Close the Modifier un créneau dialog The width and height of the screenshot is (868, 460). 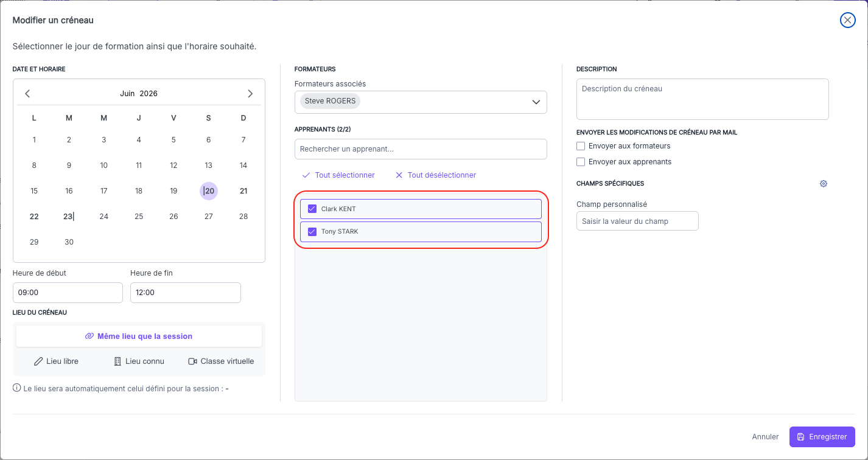[x=847, y=20]
